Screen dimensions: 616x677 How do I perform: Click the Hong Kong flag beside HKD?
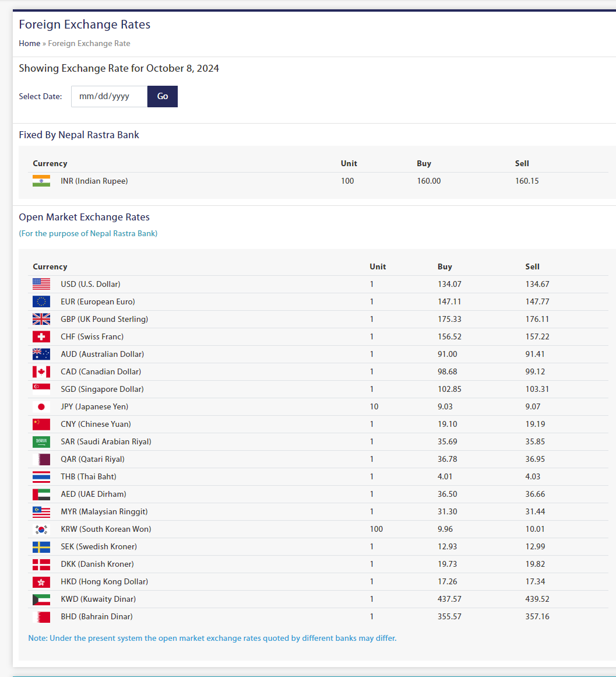click(41, 581)
